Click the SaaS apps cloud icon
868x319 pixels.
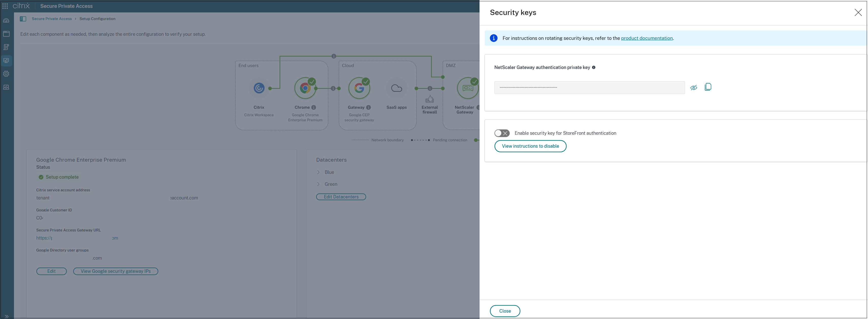point(396,88)
